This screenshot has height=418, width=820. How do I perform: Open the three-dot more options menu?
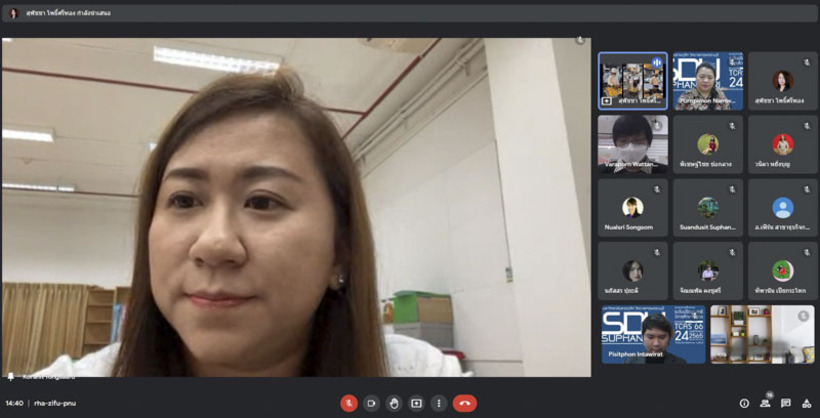(438, 403)
